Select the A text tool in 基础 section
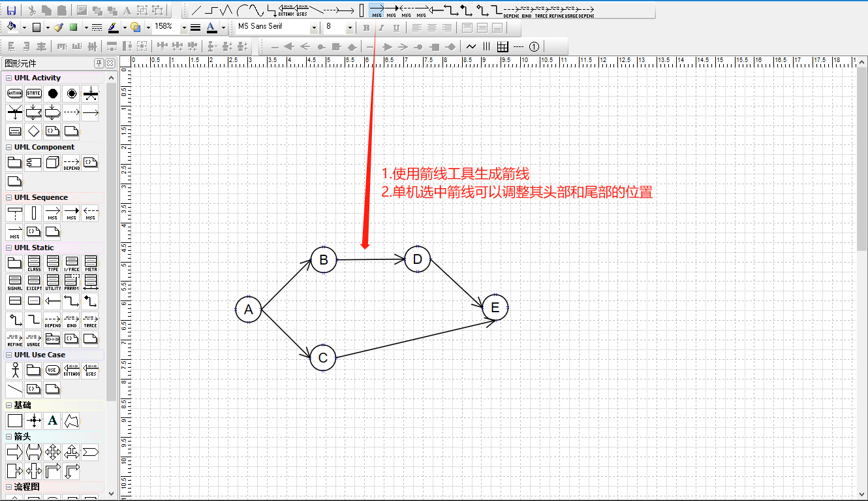The width and height of the screenshot is (868, 501). click(x=52, y=420)
